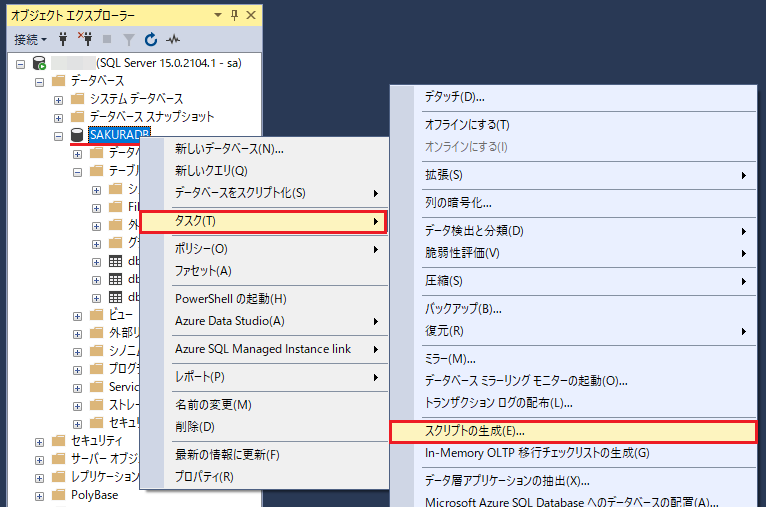Open the Activity Monitor icon in toolbar
Image resolution: width=766 pixels, height=507 pixels.
click(x=173, y=40)
